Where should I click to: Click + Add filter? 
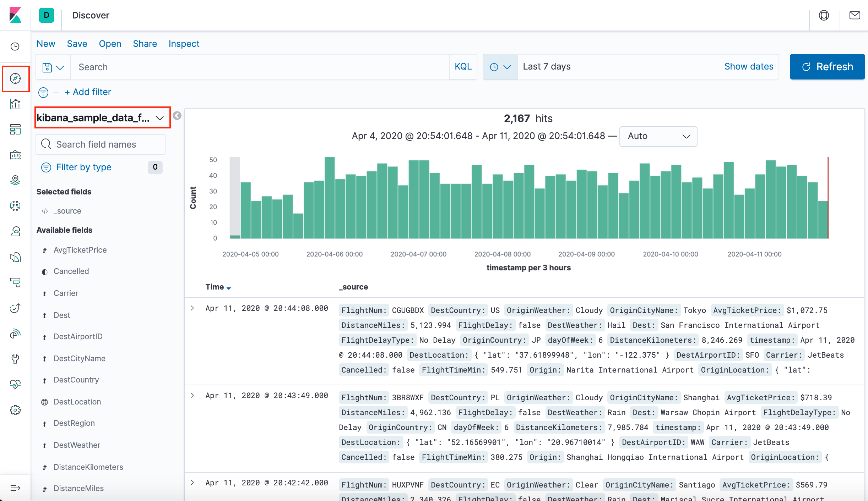88,92
